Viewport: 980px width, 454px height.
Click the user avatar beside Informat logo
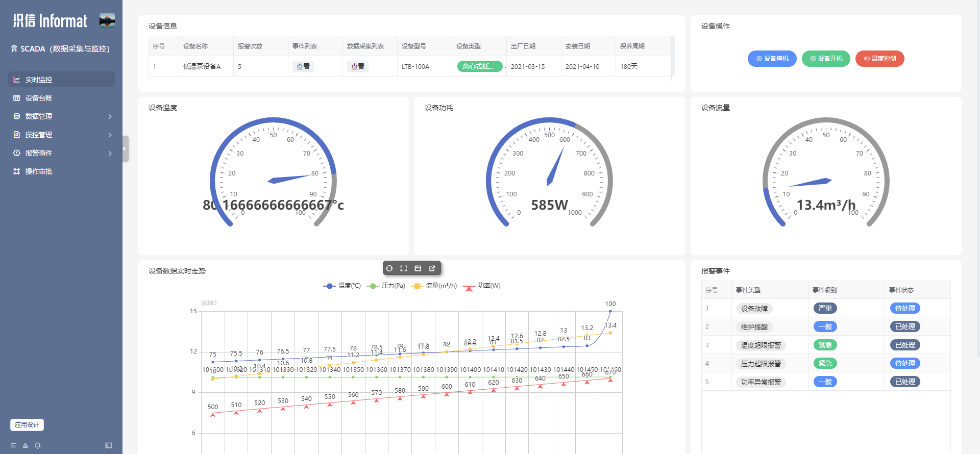coord(107,20)
